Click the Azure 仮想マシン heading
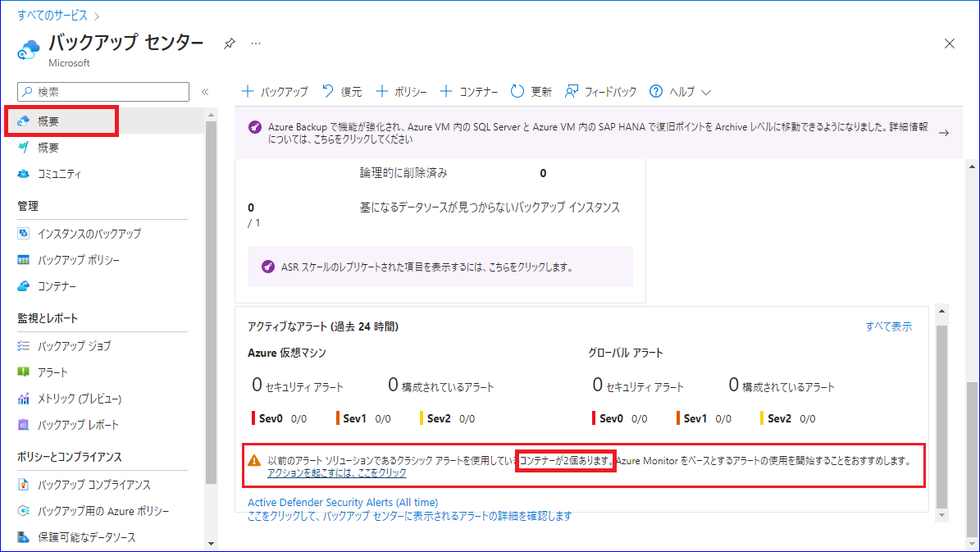The width and height of the screenshot is (980, 552). (287, 353)
